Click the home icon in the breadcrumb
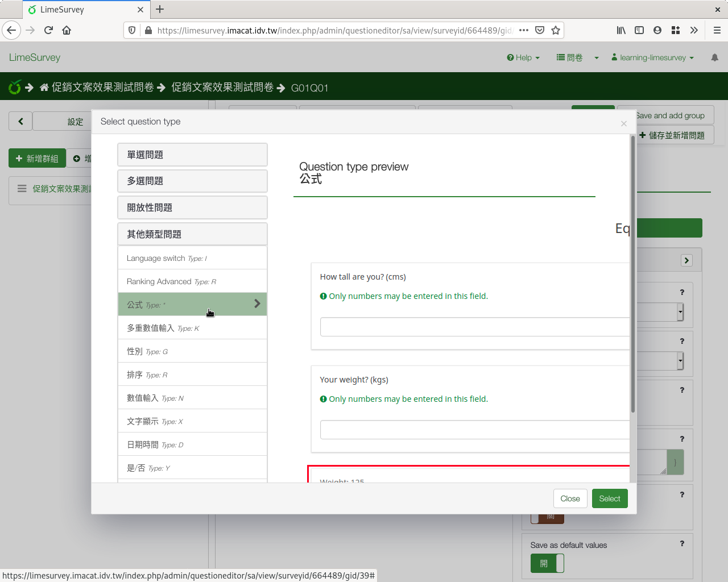Viewport: 728px width, 582px height. [44, 88]
